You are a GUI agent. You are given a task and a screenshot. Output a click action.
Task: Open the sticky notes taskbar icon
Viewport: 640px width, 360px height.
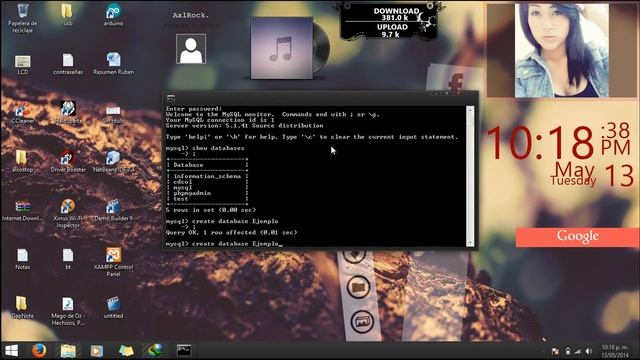pyautogui.click(x=126, y=351)
